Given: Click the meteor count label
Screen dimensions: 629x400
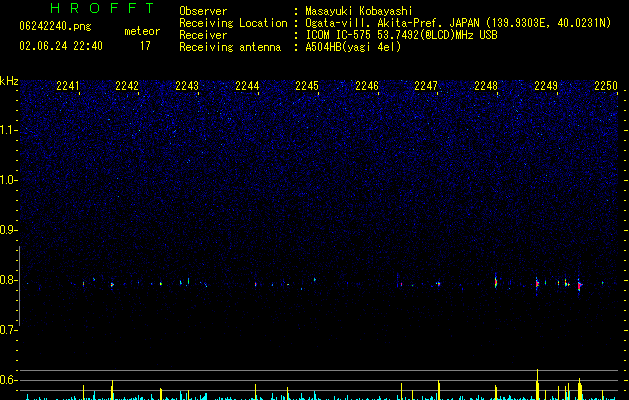Looking at the screenshot, I should pyautogui.click(x=142, y=31).
